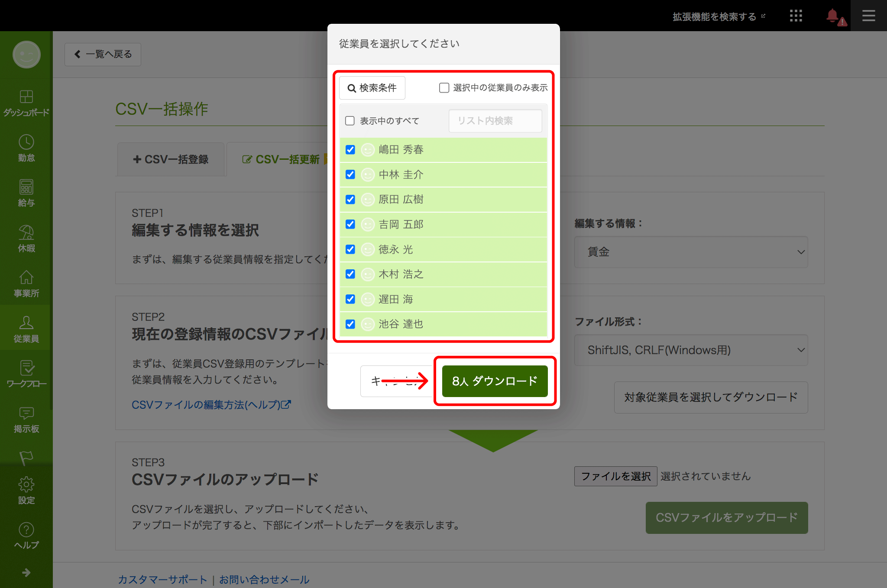Click the avatar icon beside 嶋田 秀春
This screenshot has width=887, height=588.
pyautogui.click(x=368, y=150)
